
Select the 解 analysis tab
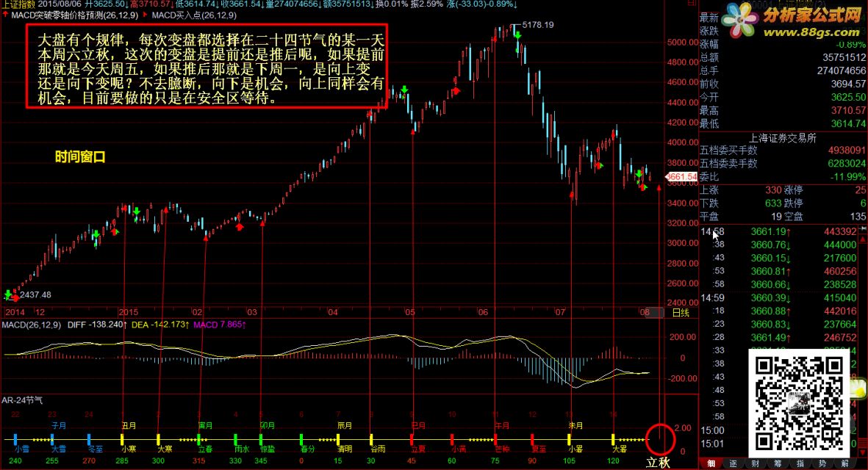coord(844,463)
